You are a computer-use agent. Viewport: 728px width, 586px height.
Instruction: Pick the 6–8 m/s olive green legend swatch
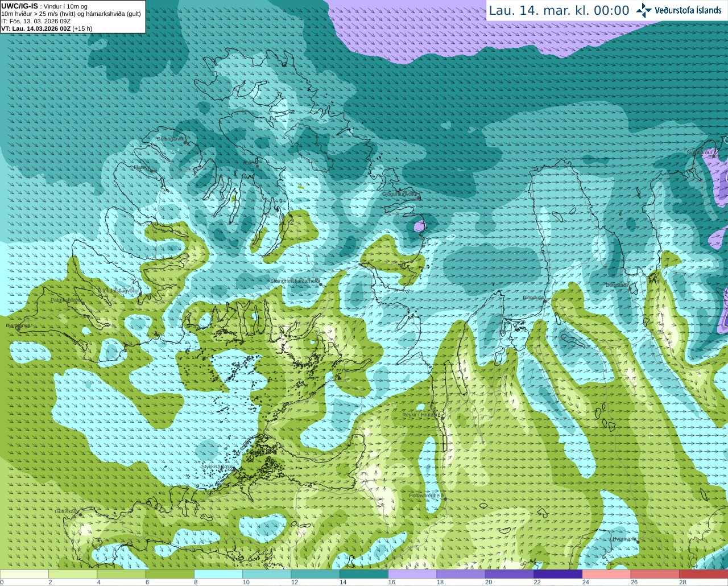[169, 573]
